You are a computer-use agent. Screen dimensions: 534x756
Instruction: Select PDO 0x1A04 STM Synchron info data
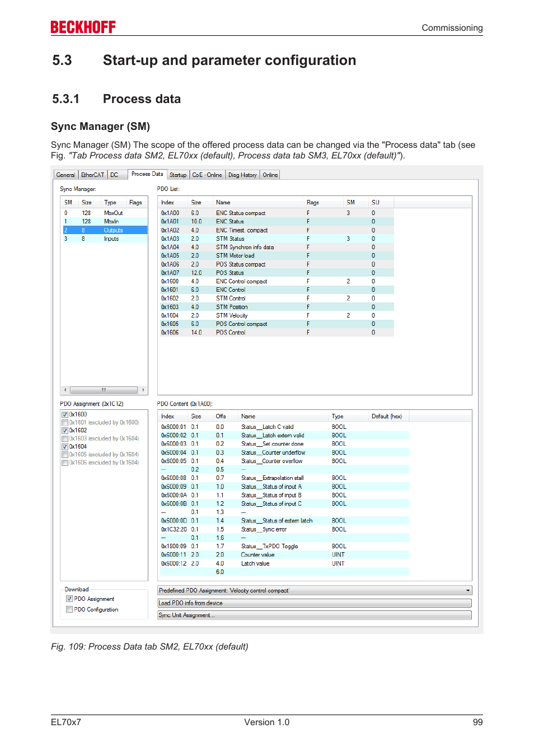point(277,247)
